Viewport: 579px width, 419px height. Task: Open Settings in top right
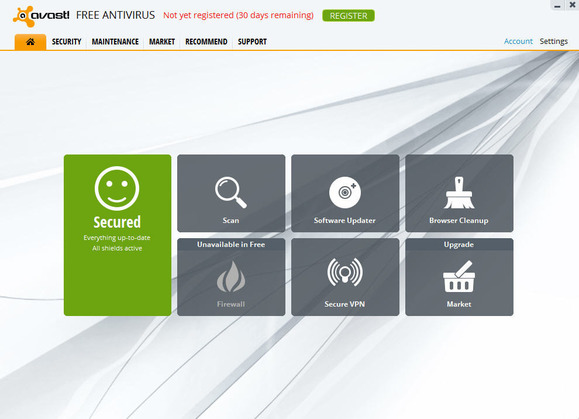click(554, 41)
